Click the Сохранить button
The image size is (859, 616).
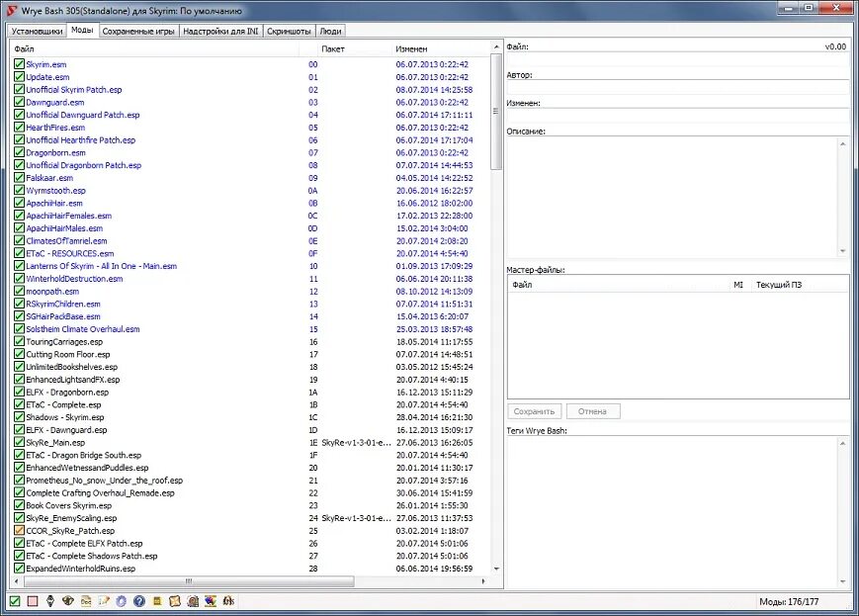[x=534, y=411]
